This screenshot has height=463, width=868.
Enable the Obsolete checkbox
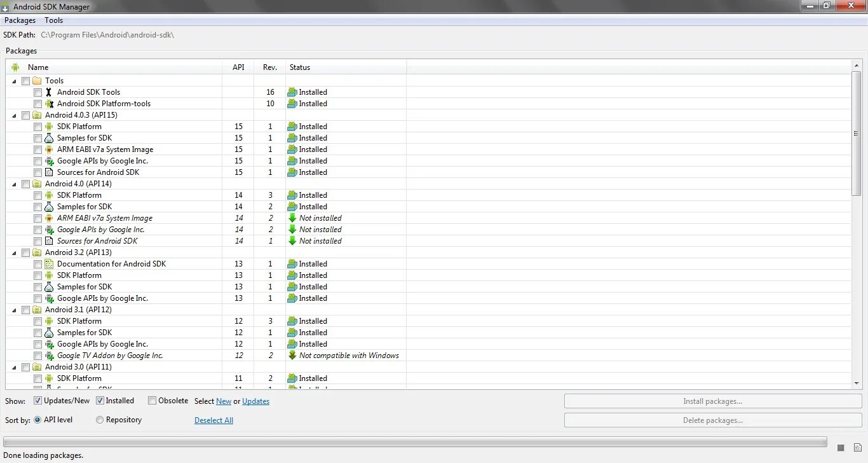point(152,401)
